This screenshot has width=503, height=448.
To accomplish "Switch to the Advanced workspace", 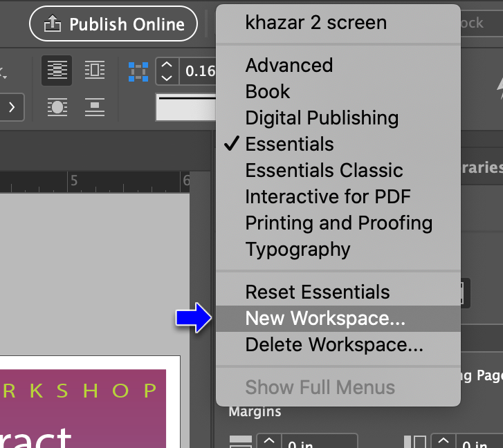I will (338, 66).
